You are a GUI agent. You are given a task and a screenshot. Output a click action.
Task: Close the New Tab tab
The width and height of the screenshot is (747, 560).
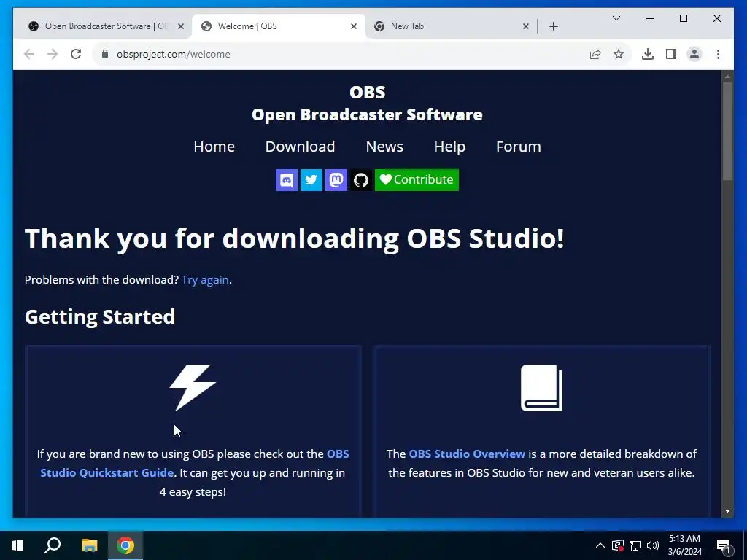[525, 27]
